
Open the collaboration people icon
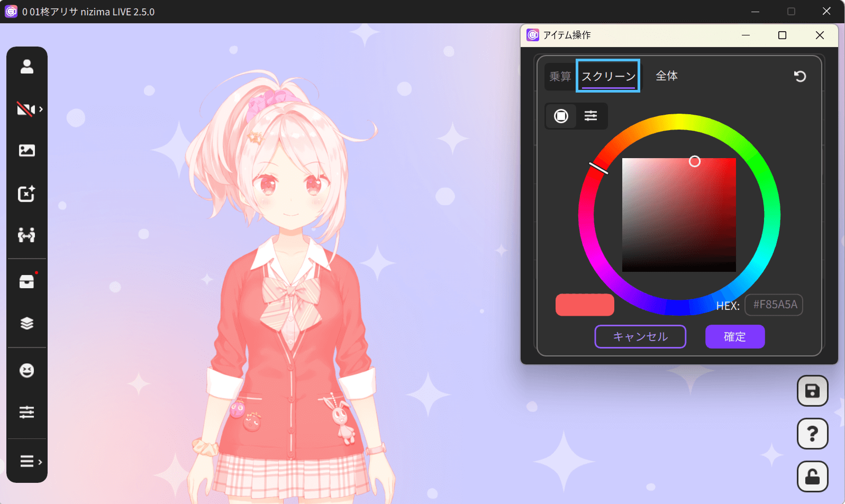(x=27, y=235)
